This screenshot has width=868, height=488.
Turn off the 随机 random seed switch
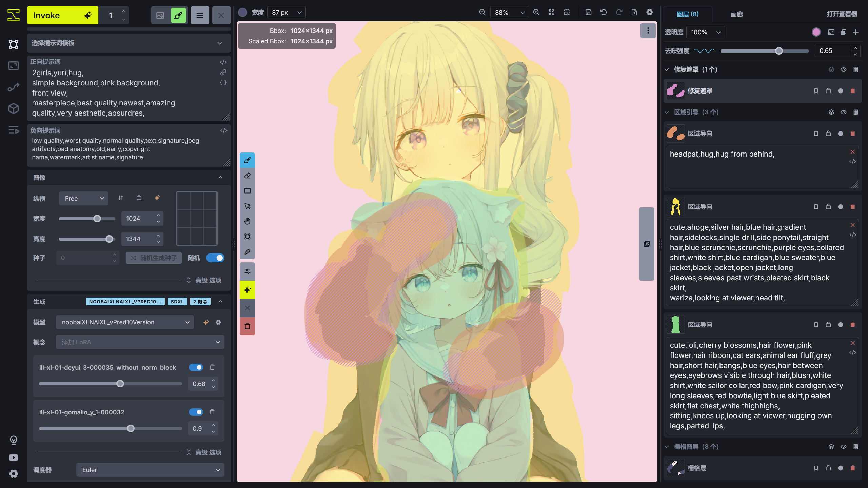pos(216,258)
